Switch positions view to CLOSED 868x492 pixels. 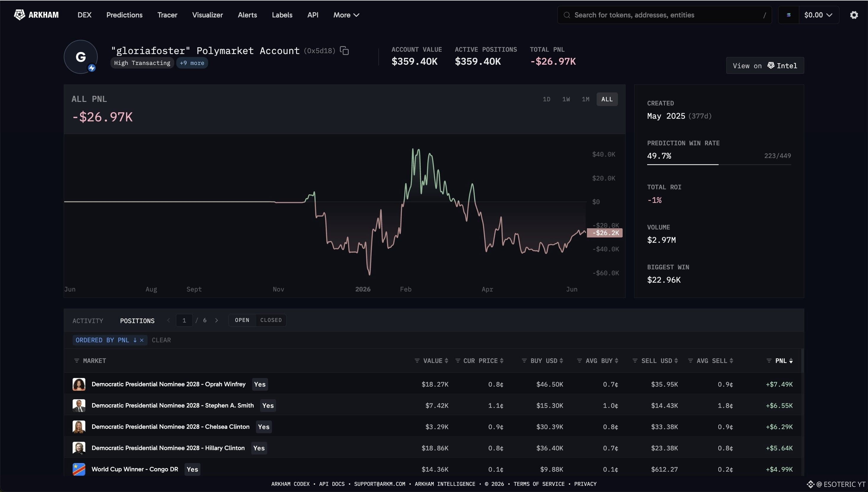click(x=271, y=320)
